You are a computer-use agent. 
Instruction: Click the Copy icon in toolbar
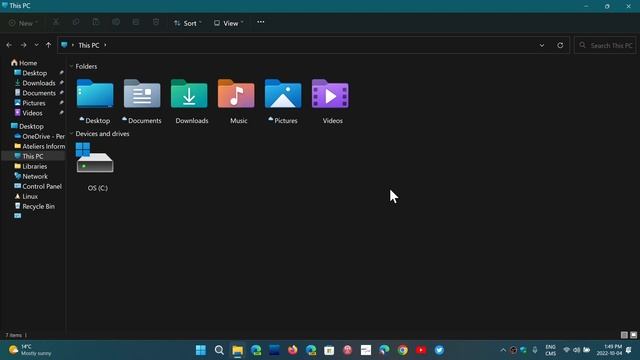click(x=76, y=22)
